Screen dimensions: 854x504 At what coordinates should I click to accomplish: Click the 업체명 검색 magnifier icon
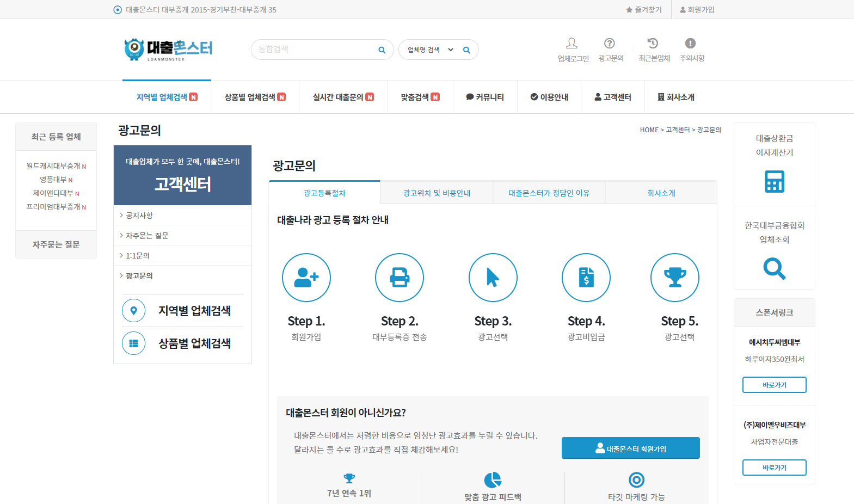466,50
